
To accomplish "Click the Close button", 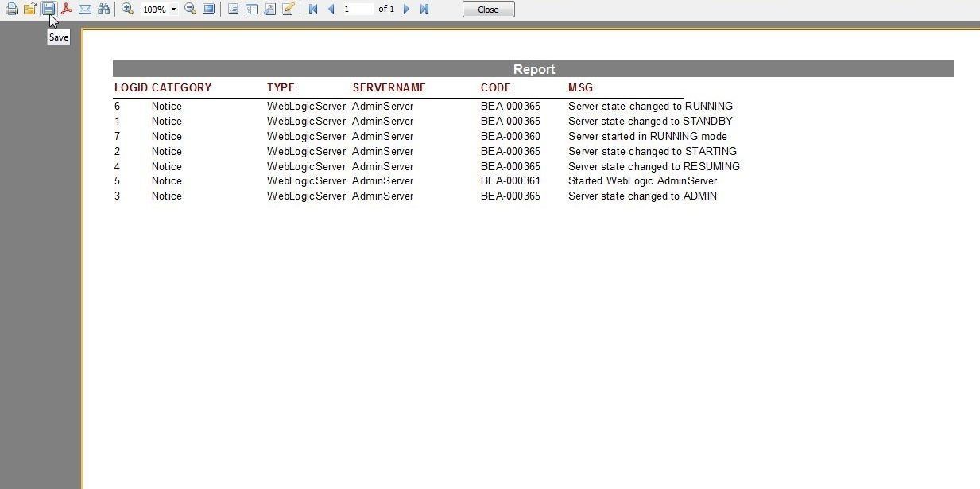I will click(x=488, y=10).
